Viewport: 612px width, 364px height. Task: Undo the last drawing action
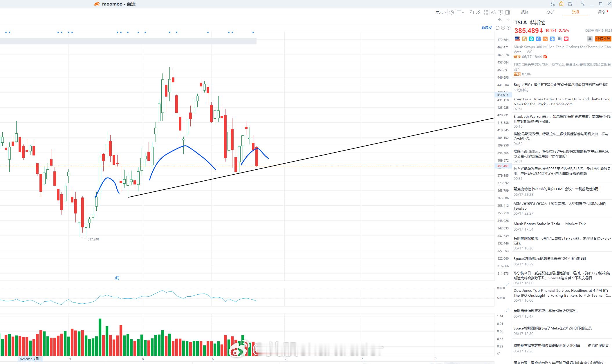pyautogui.click(x=500, y=20)
